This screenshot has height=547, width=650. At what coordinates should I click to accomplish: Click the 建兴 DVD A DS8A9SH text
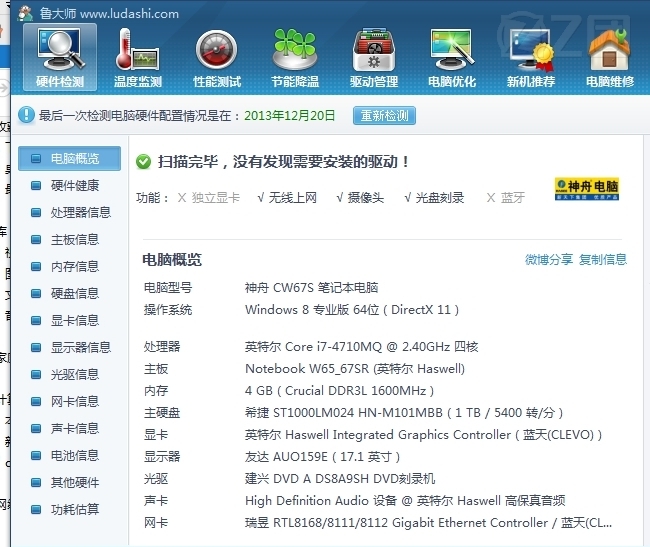coord(340,479)
